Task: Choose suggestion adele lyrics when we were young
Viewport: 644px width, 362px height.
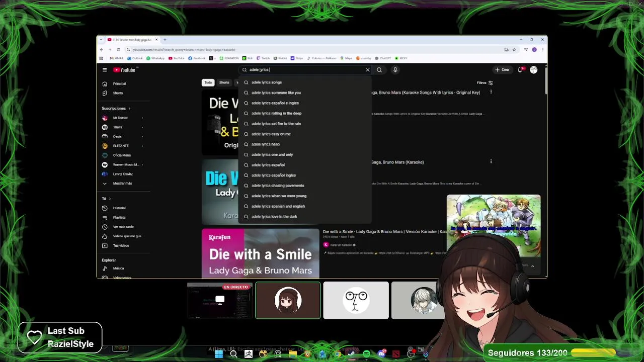Action: coord(305,196)
